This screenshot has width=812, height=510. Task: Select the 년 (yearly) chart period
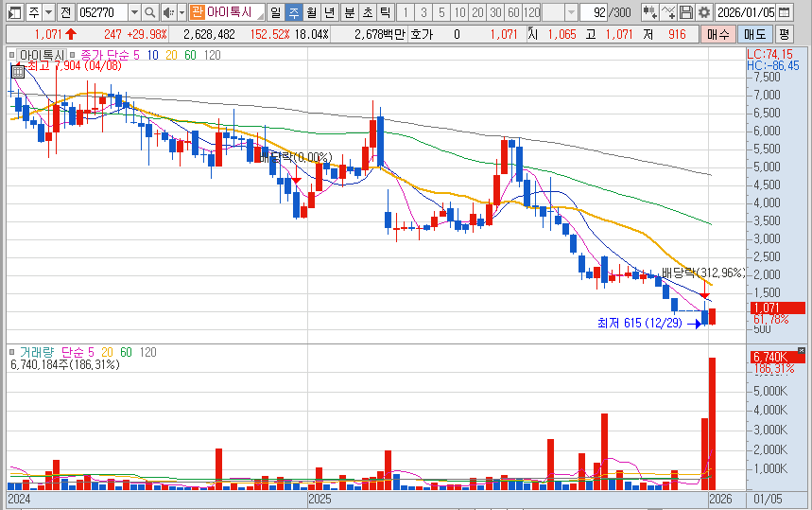coord(329,12)
